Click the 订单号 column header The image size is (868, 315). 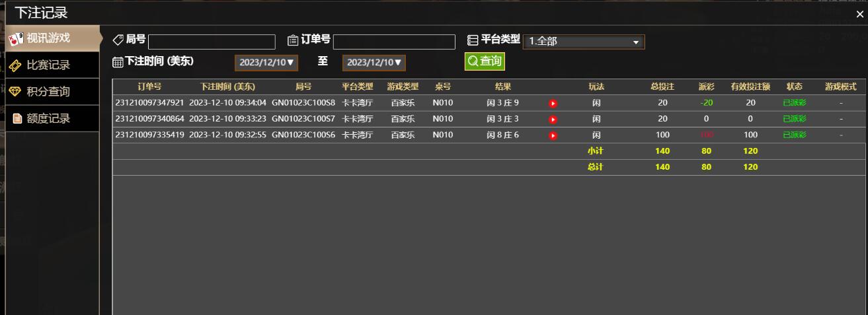click(149, 87)
